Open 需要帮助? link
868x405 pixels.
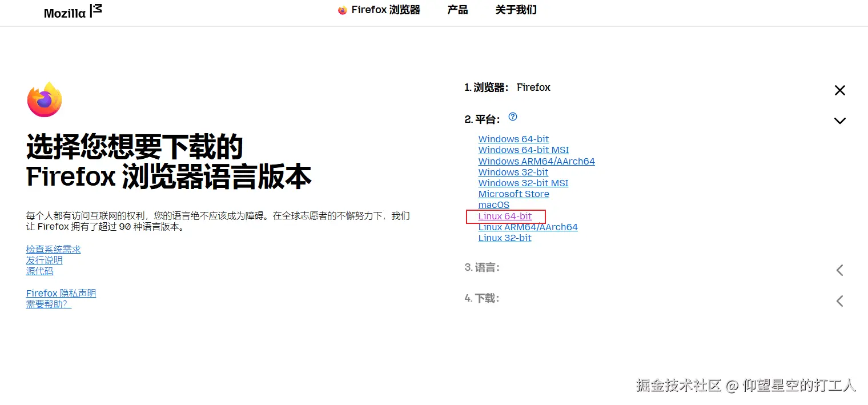click(x=49, y=304)
